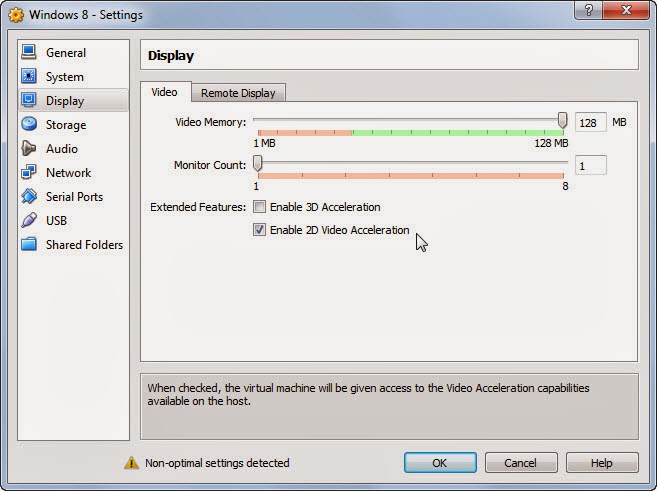Click the Monitor Count slider handle
Viewport: 657px width, 491px height.
click(258, 163)
